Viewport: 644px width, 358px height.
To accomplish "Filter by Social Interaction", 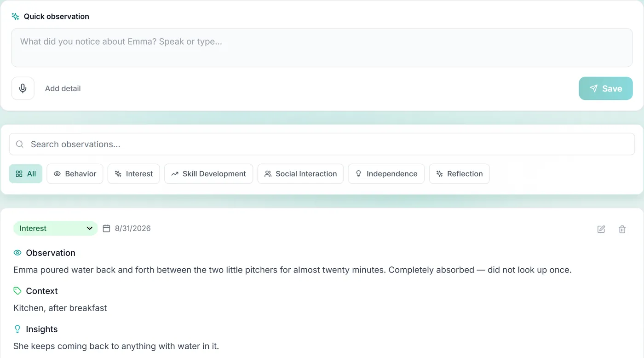I will [300, 174].
